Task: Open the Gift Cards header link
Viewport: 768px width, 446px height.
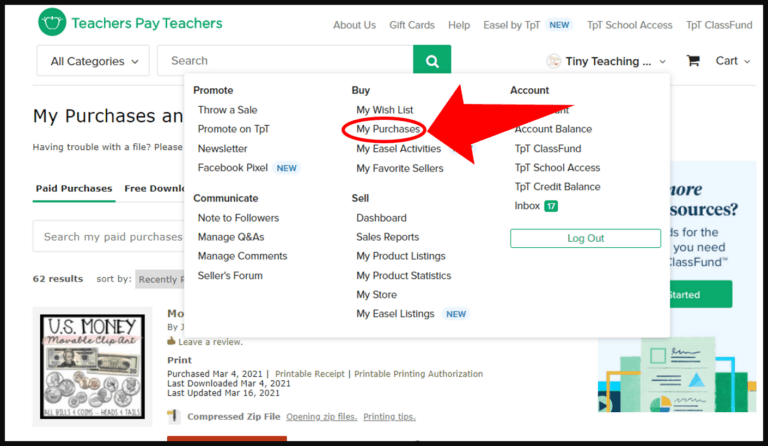Action: click(x=411, y=25)
